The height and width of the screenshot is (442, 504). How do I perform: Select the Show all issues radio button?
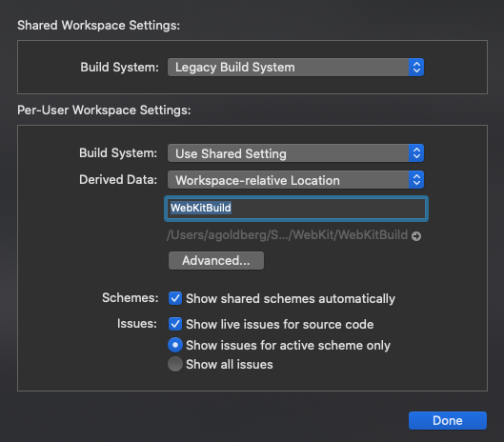coord(175,364)
